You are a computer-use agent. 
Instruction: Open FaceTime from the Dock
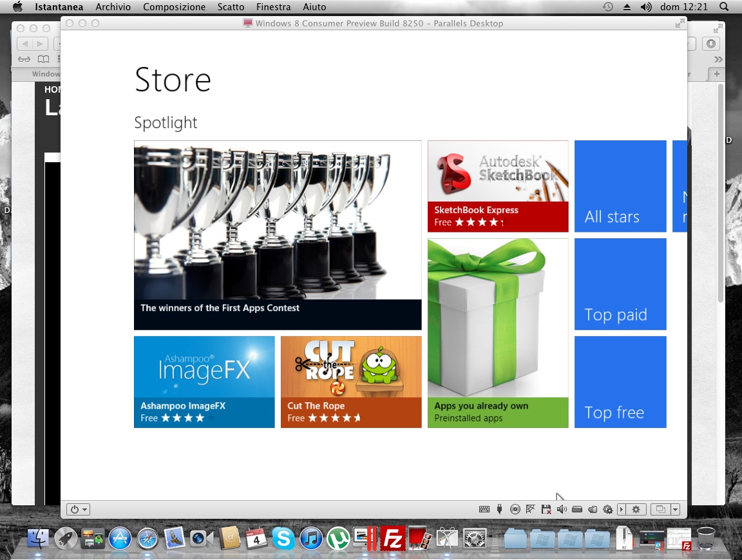coord(202,539)
